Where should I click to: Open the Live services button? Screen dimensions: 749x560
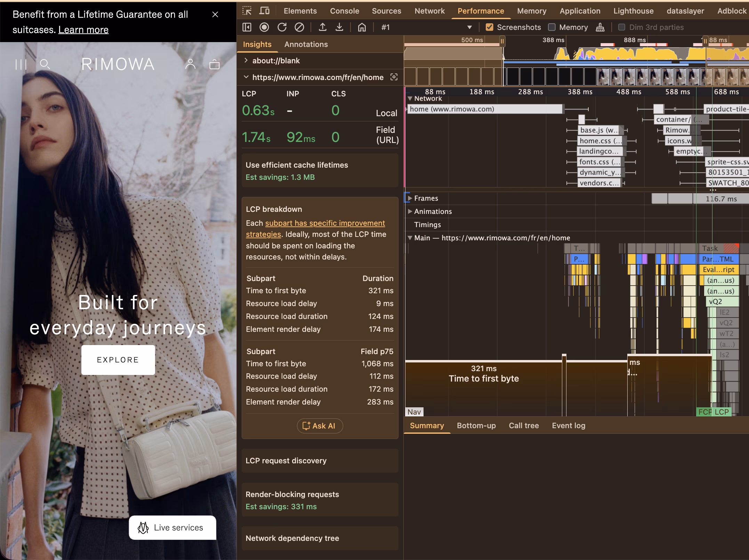tap(172, 527)
